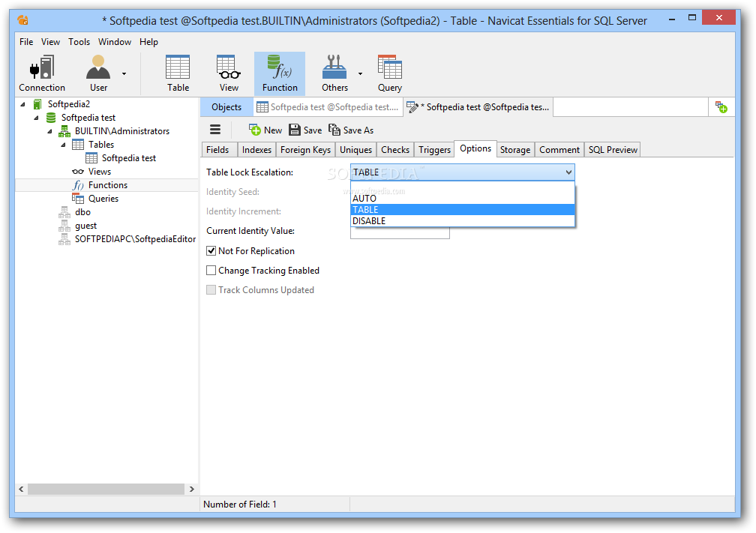The image size is (756, 533).
Task: Open the Others toolbar icon
Action: [x=334, y=73]
